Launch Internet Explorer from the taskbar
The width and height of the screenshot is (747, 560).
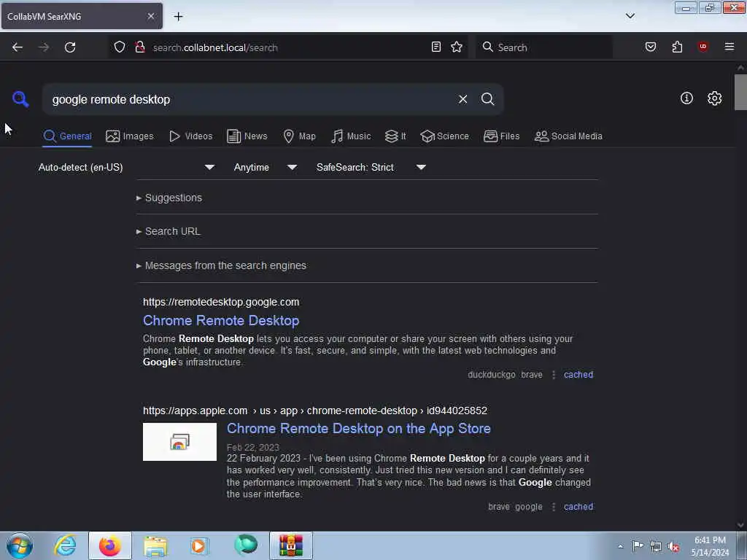65,545
